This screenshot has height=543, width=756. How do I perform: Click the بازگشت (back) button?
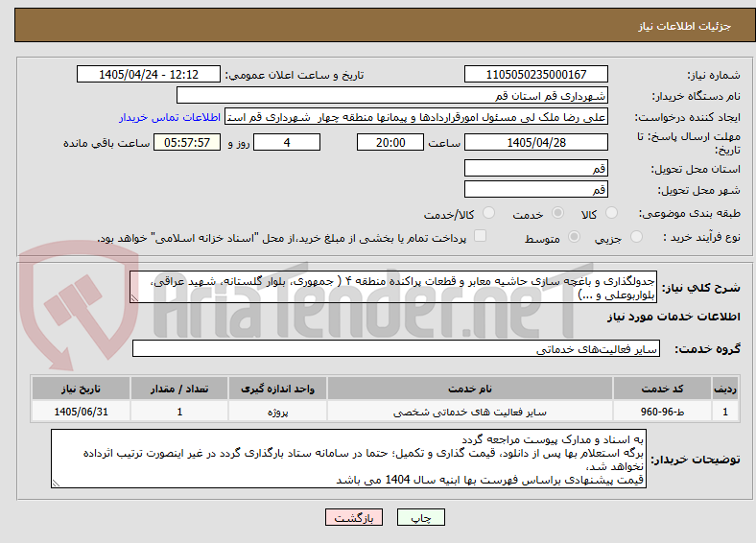353,517
